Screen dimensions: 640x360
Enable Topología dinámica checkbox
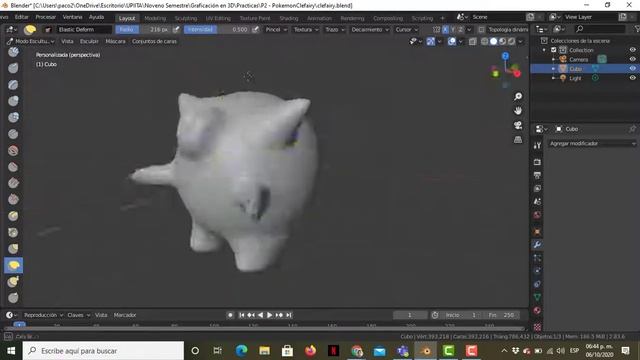click(481, 29)
